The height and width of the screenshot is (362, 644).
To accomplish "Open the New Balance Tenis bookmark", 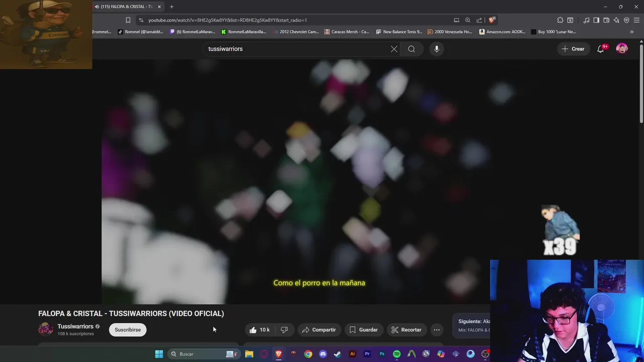I will click(x=399, y=32).
